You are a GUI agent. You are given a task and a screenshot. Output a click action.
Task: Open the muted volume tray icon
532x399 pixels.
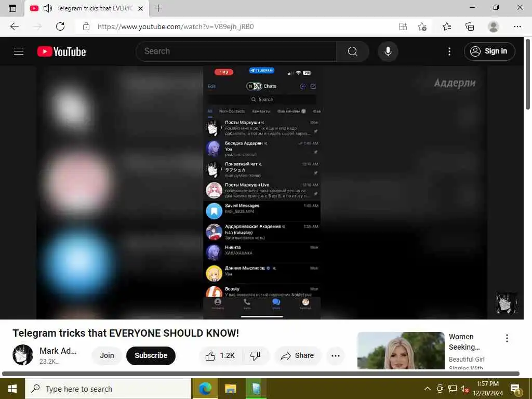click(x=464, y=389)
